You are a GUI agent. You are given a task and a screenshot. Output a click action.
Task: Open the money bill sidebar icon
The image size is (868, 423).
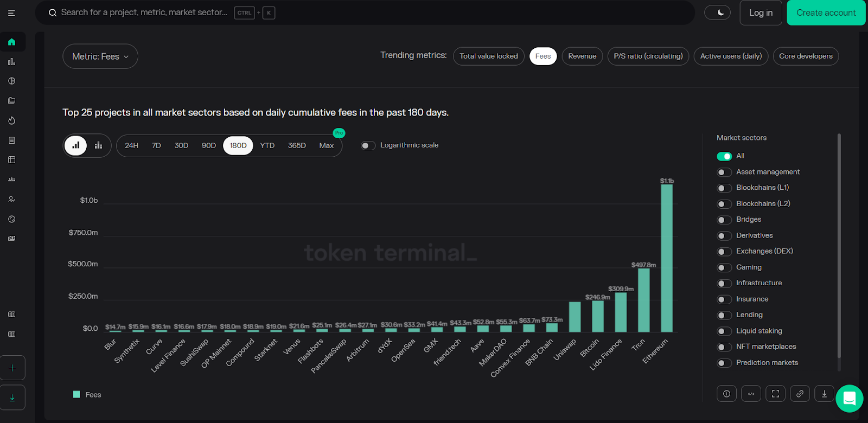pyautogui.click(x=12, y=238)
